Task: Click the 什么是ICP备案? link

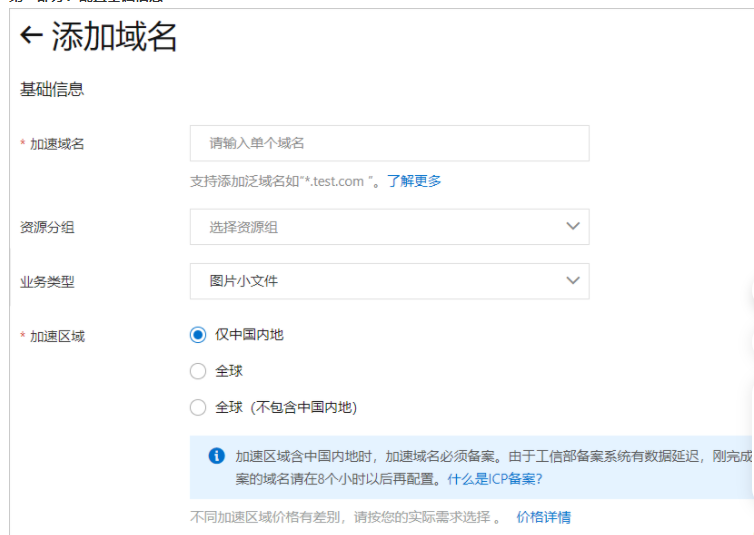Action: coord(495,479)
